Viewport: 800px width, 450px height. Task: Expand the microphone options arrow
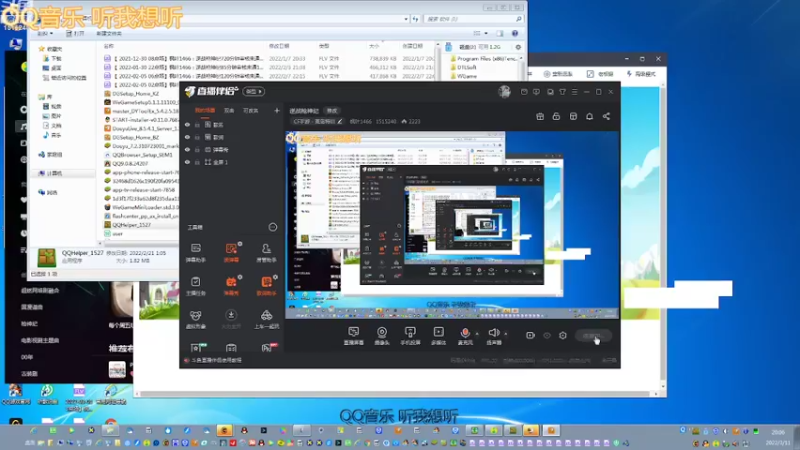click(478, 334)
